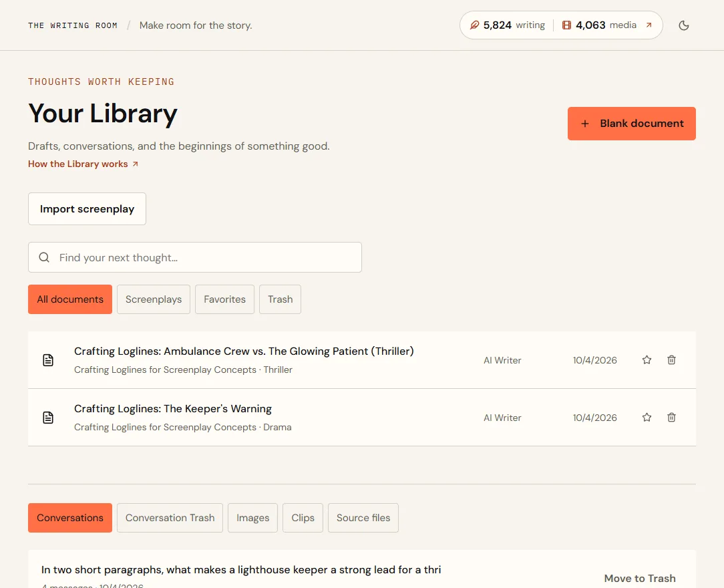Select the Conversations tab
The image size is (724, 588).
[70, 518]
